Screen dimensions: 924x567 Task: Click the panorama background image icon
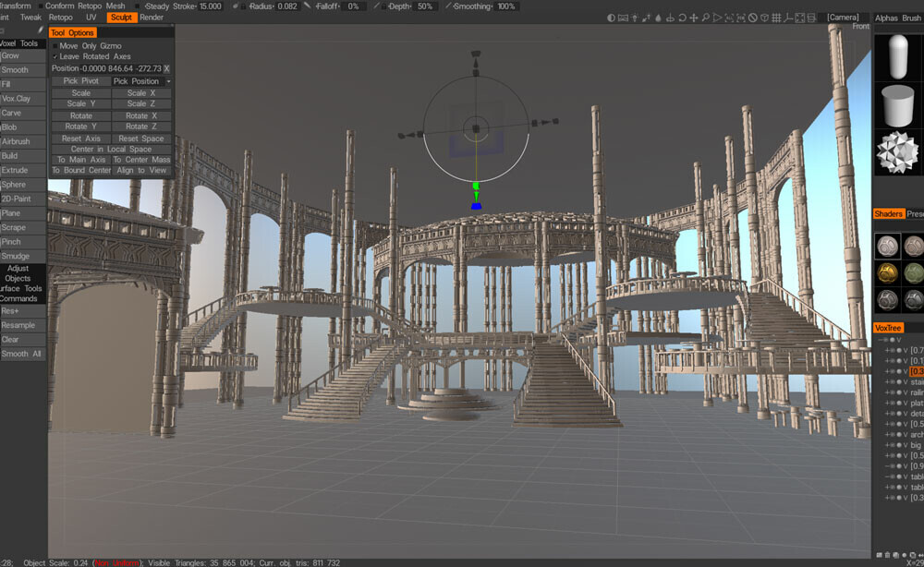coord(623,18)
